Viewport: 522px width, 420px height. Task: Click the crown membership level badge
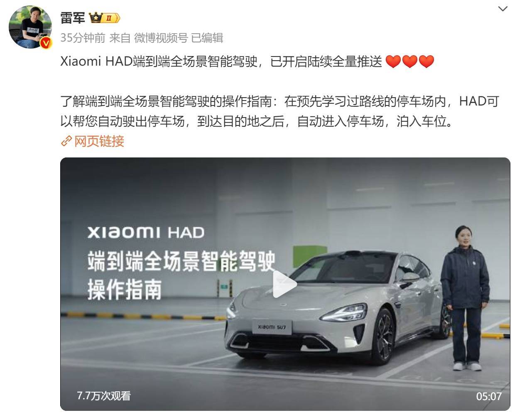(x=104, y=18)
